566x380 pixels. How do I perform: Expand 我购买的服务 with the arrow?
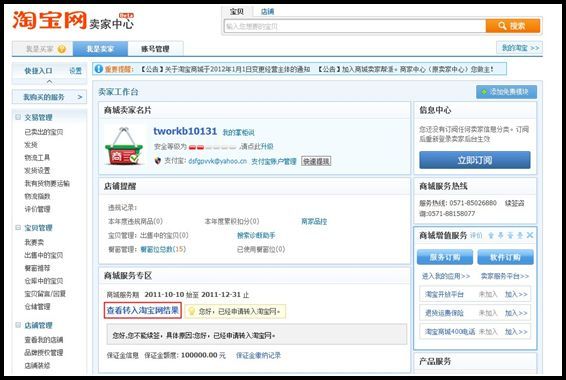(80, 97)
